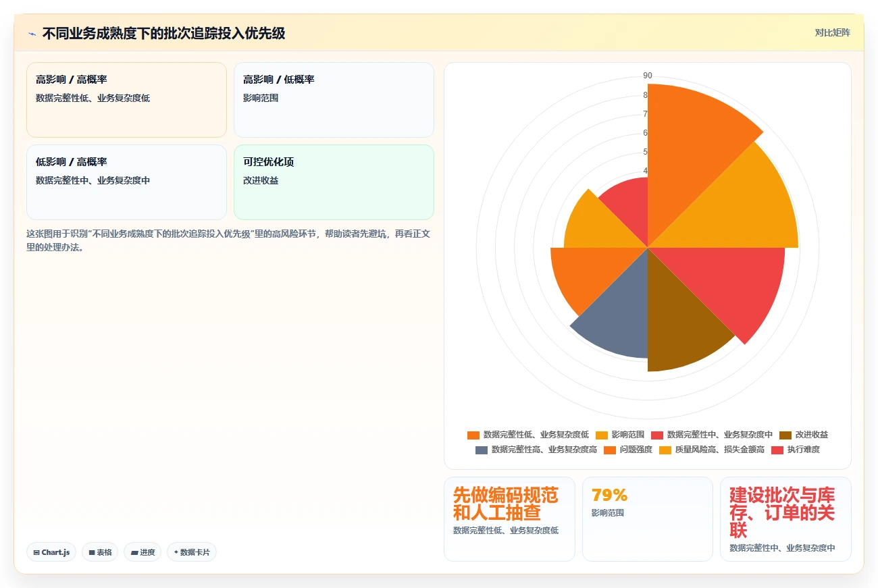
Task: Toggle legend swatch for 数据完整性高、业务复杂度高
Action: pos(482,450)
